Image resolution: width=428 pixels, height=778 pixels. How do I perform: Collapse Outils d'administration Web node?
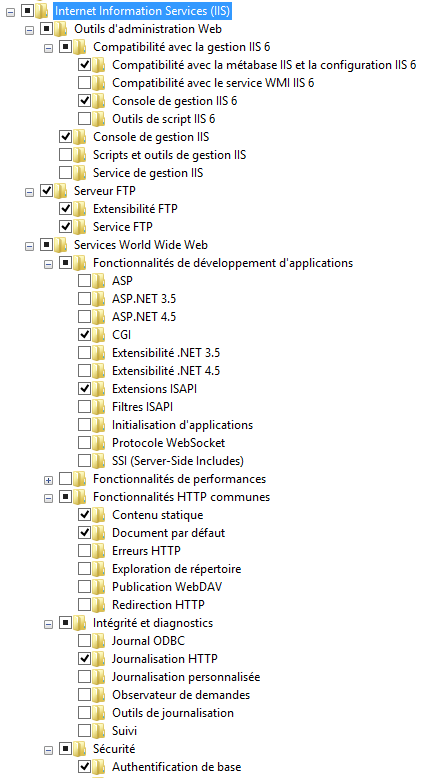click(x=30, y=30)
